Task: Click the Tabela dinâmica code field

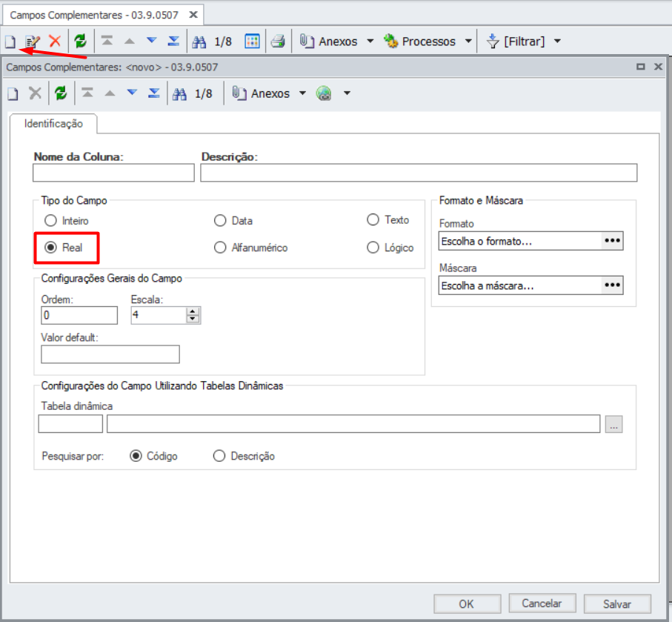Action: (70, 424)
